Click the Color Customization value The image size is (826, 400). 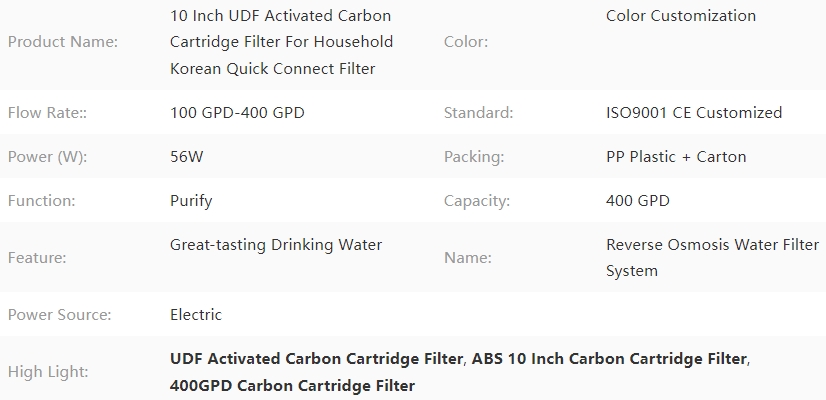pyautogui.click(x=681, y=16)
